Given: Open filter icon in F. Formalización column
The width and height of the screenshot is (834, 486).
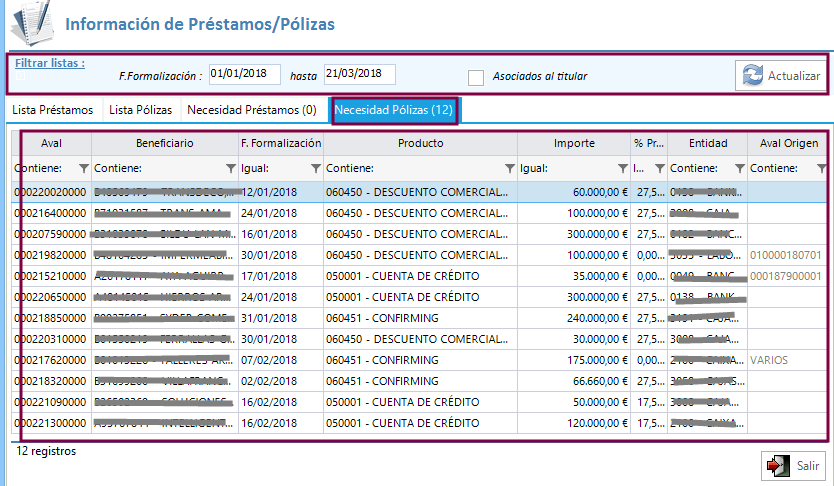Looking at the screenshot, I should click(x=315, y=169).
